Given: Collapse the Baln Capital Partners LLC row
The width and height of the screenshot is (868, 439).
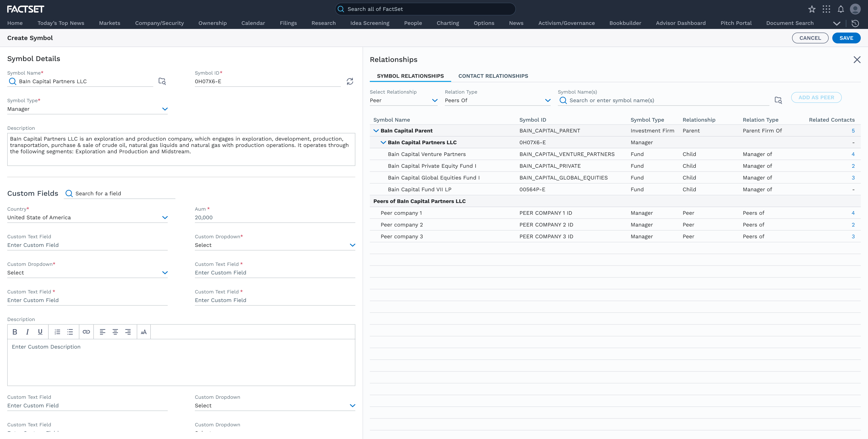Looking at the screenshot, I should pos(383,142).
